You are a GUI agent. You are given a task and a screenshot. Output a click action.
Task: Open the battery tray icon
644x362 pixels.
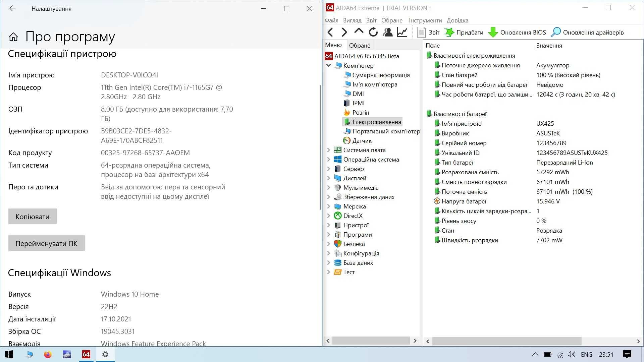pyautogui.click(x=547, y=354)
